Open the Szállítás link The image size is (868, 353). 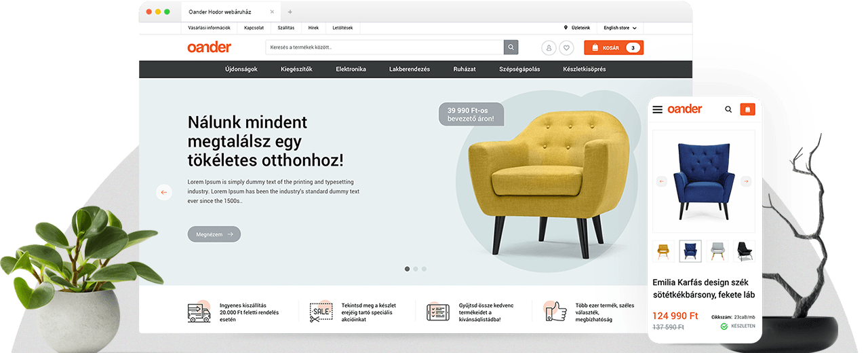tap(286, 28)
